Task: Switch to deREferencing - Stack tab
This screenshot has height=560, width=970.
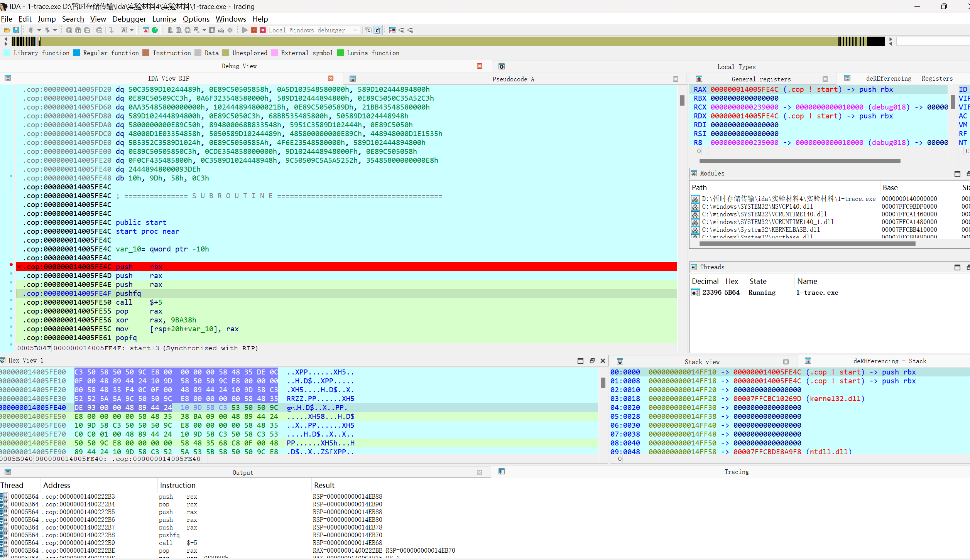Action: point(889,361)
